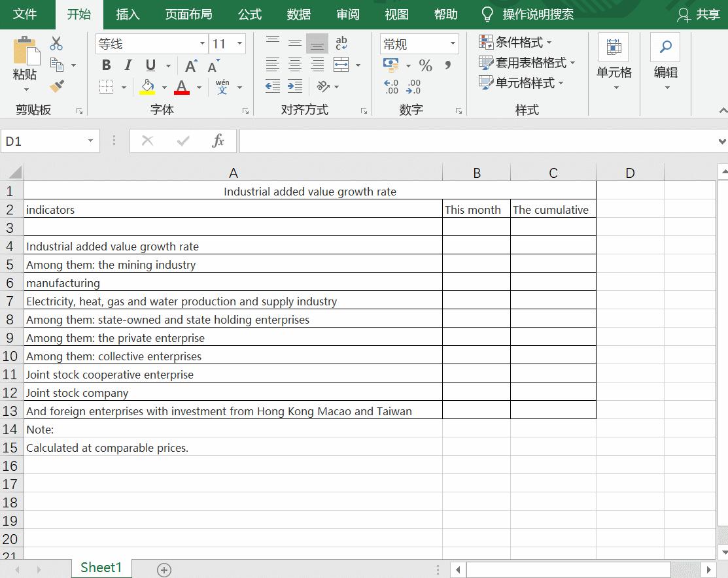Switch to the 插入 ribbon tab
728x578 pixels.
128,14
